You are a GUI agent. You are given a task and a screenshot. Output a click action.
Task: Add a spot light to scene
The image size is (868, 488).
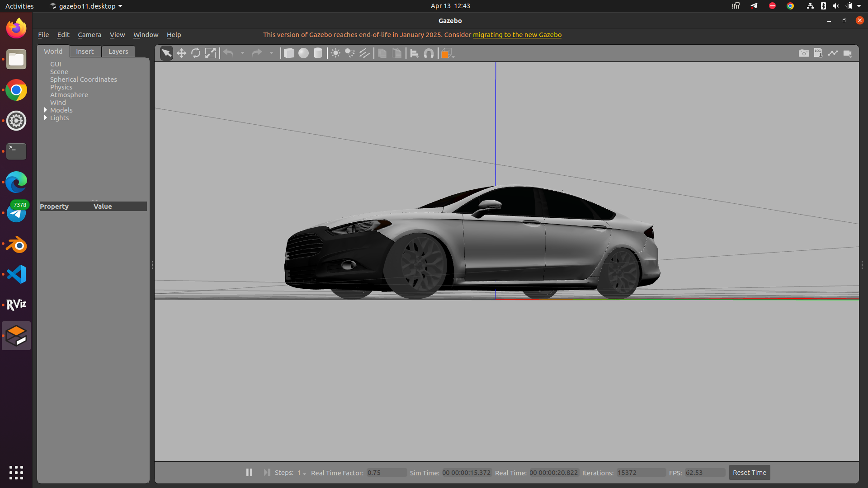pos(350,53)
